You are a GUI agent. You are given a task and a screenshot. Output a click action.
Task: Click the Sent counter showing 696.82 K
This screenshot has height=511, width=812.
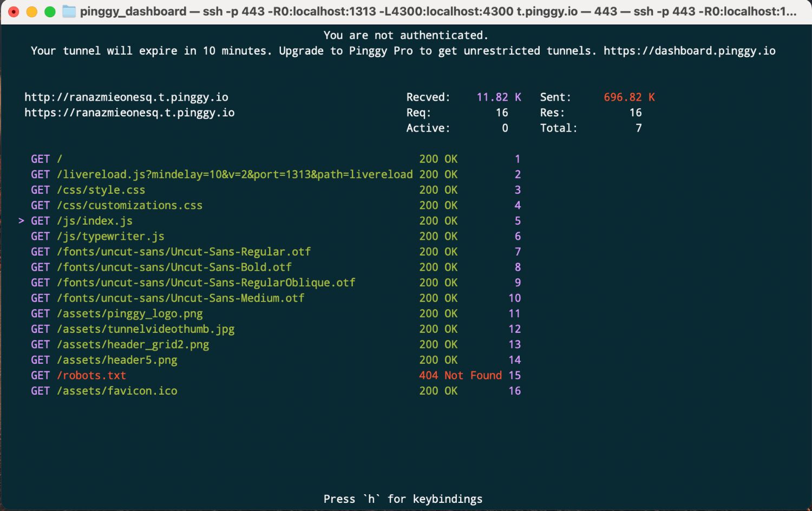[629, 97]
